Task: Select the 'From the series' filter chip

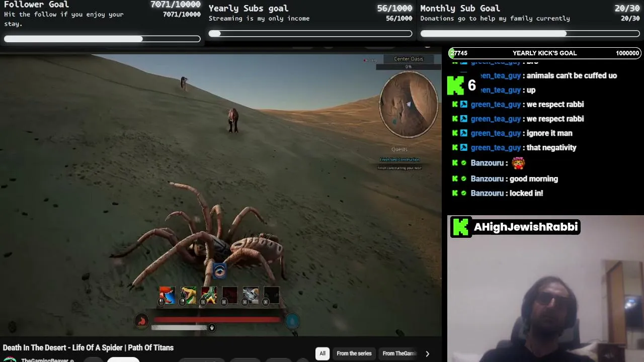Action: pos(354,353)
